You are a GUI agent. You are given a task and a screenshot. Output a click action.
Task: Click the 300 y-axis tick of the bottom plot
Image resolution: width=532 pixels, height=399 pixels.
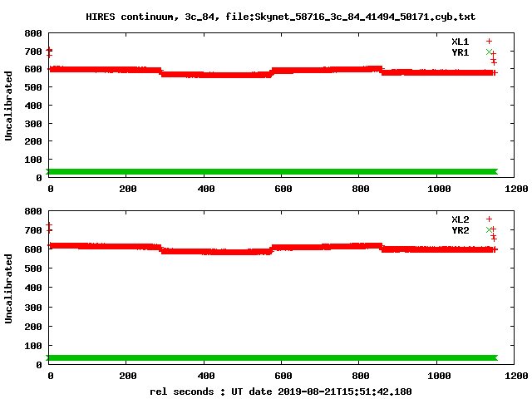(x=33, y=308)
